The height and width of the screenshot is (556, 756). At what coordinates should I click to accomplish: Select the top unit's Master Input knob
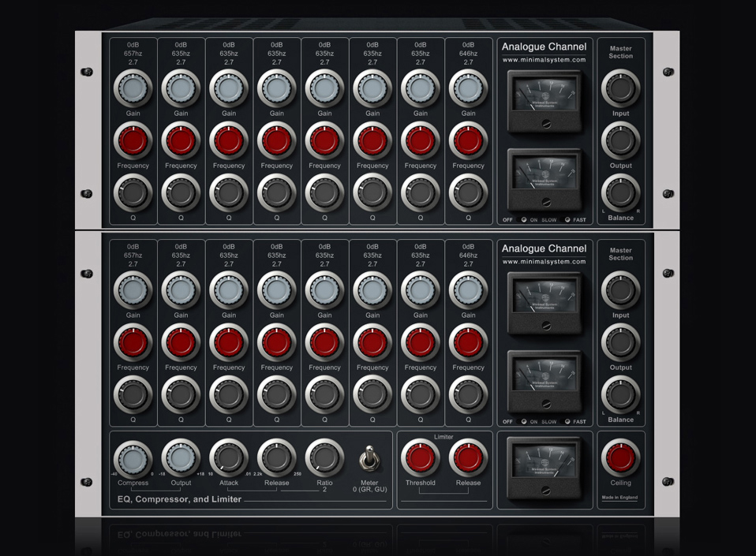coord(621,89)
